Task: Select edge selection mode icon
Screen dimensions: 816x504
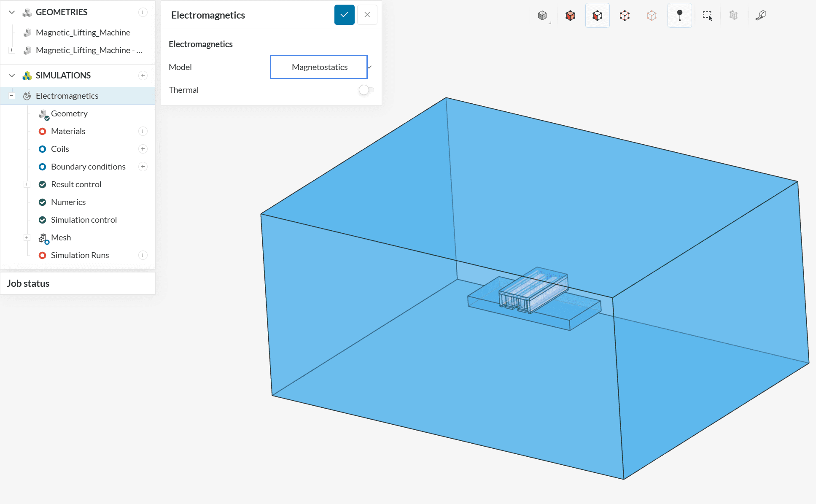Action: tap(625, 16)
